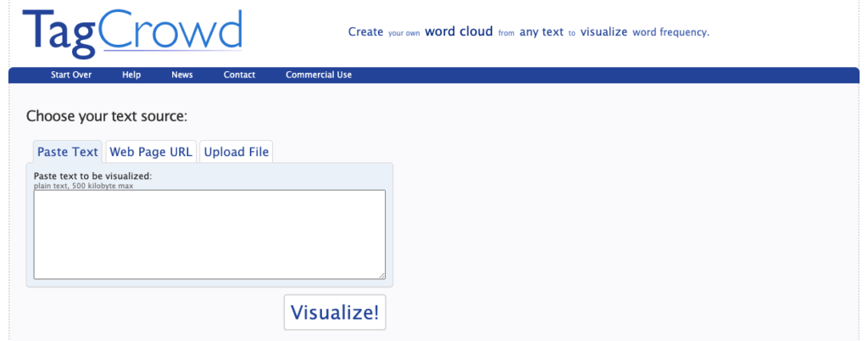The height and width of the screenshot is (341, 868).
Task: Click "word cloud" in the tagline
Action: [459, 32]
